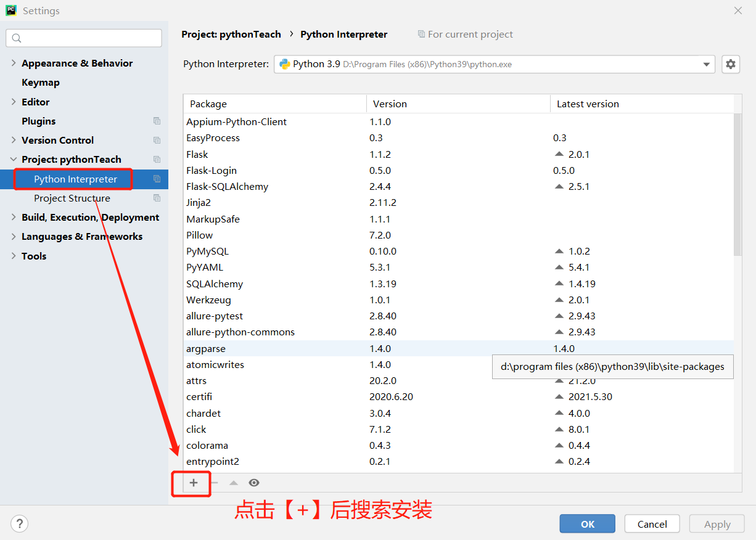Select the MarkupSafe package row
This screenshot has width=756, height=540.
click(459, 219)
